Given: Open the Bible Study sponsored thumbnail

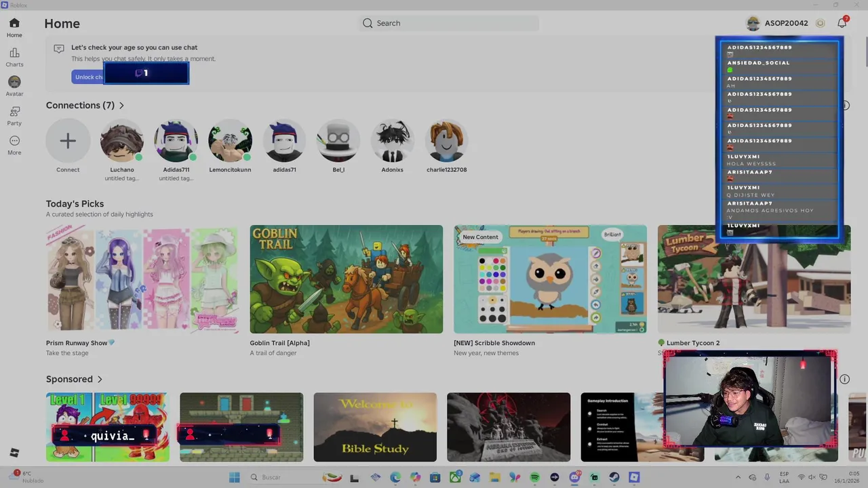Looking at the screenshot, I should [375, 427].
